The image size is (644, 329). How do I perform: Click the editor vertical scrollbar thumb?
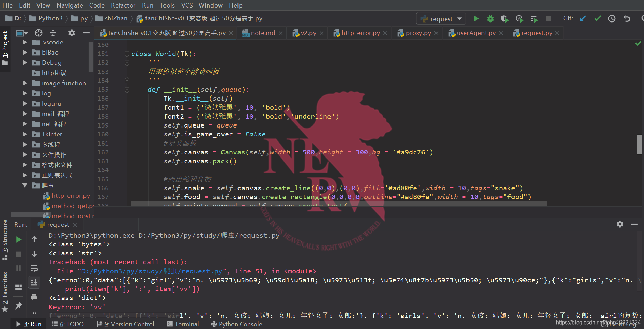[639, 145]
